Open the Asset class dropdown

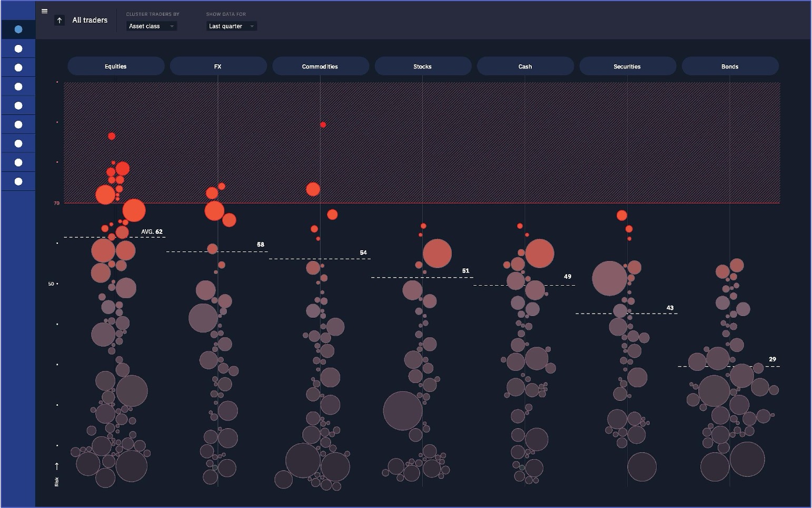tap(152, 26)
